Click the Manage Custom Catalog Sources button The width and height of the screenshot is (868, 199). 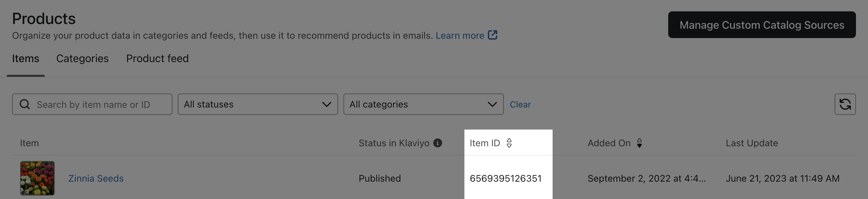coord(761,25)
